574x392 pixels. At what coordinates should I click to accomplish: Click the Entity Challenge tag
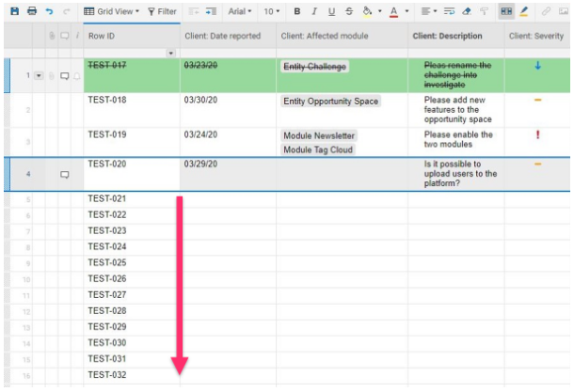click(x=314, y=67)
